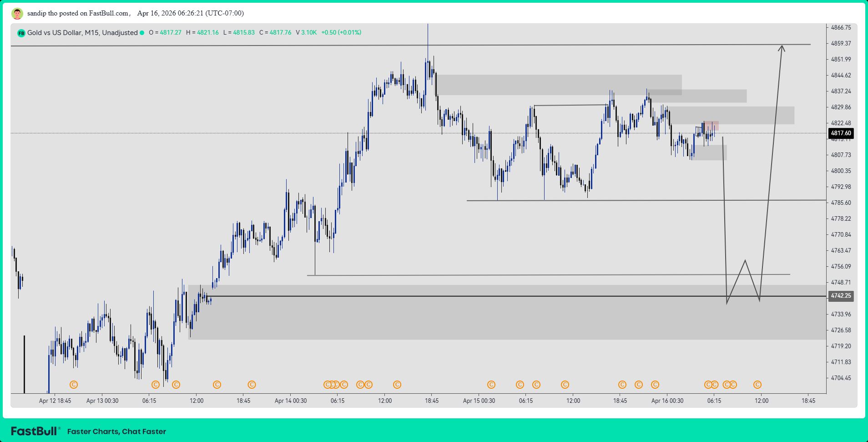The image size is (868, 442).
Task: Click the event marker above Apr 13 18:45
Action: (252, 385)
